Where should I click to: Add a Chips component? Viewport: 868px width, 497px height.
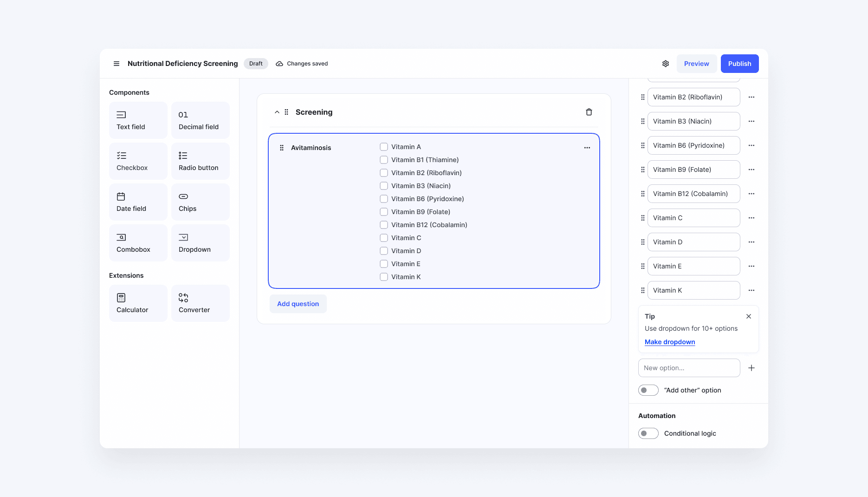(201, 202)
